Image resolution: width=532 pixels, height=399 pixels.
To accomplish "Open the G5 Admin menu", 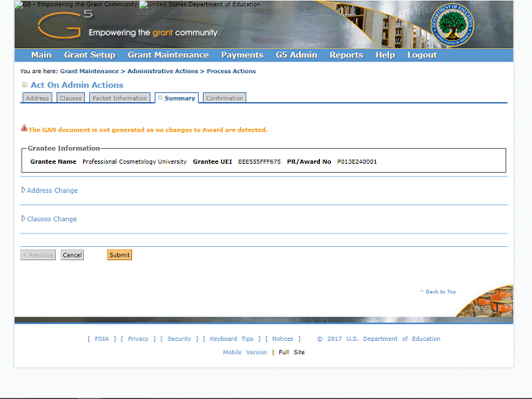I will (297, 55).
